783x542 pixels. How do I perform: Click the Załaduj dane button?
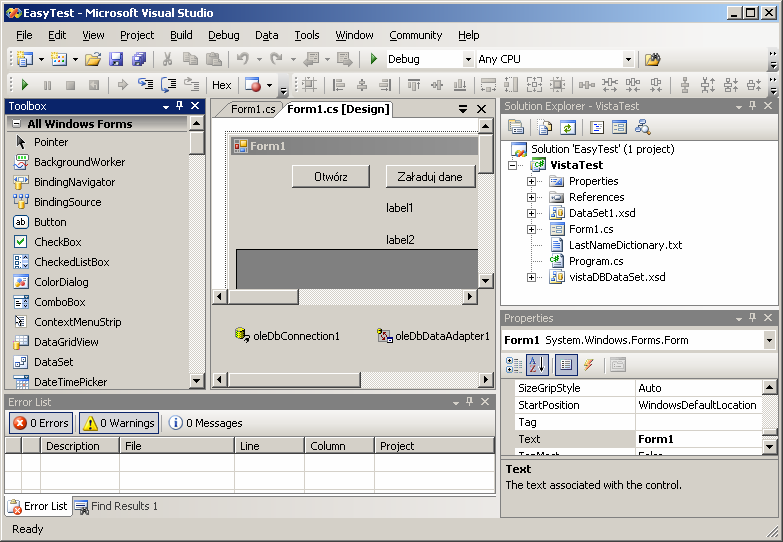tap(430, 176)
